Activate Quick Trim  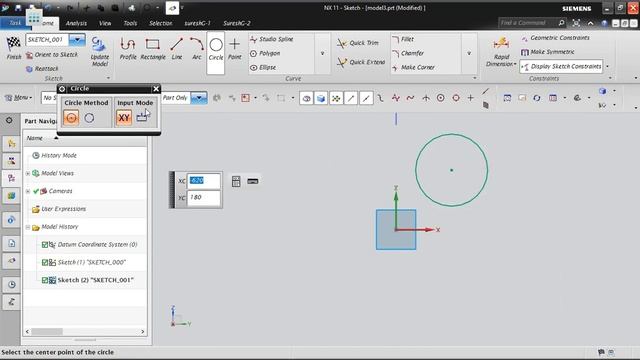coord(358,43)
